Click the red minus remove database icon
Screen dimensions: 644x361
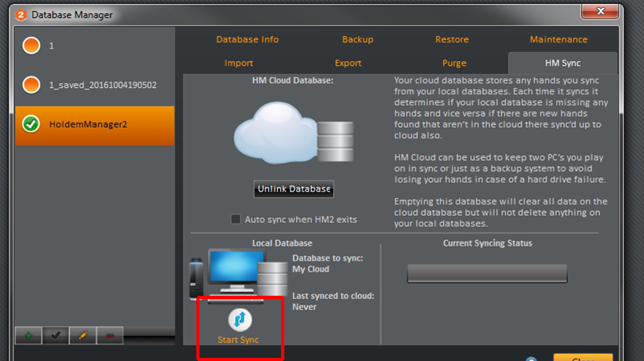[x=110, y=336]
